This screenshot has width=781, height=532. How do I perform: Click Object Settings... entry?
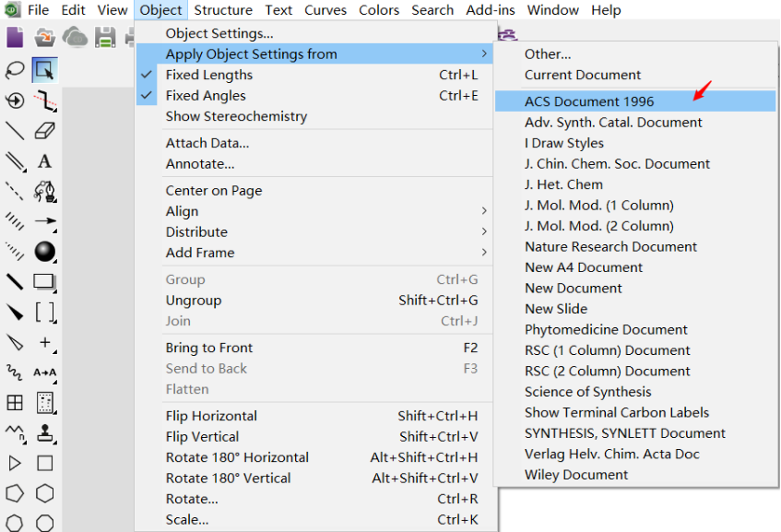pyautogui.click(x=219, y=33)
